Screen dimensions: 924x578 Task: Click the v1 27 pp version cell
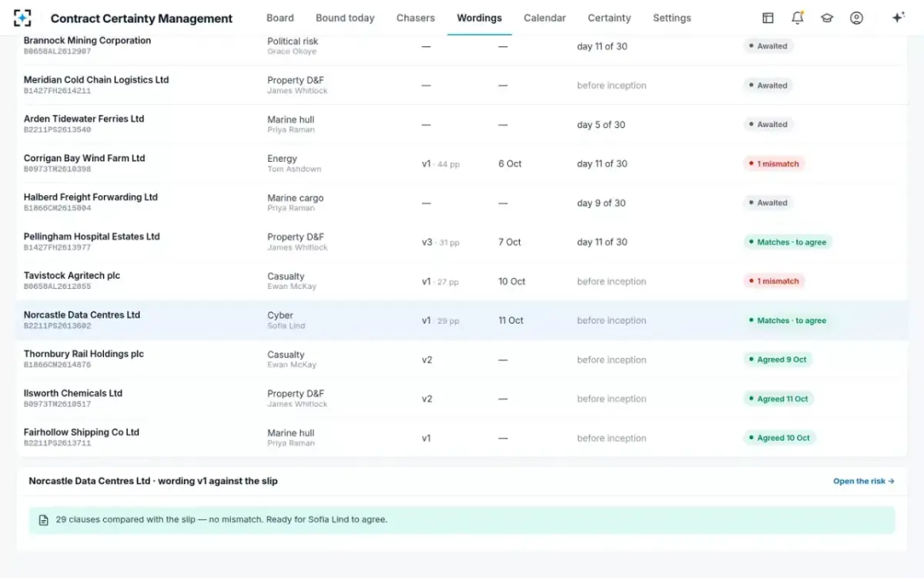(440, 281)
